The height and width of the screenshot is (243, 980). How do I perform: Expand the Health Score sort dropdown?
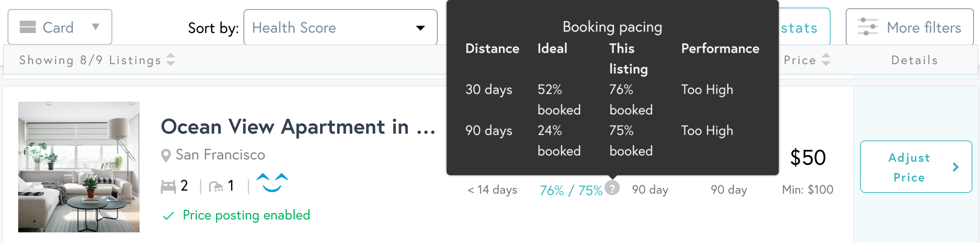[x=340, y=27]
